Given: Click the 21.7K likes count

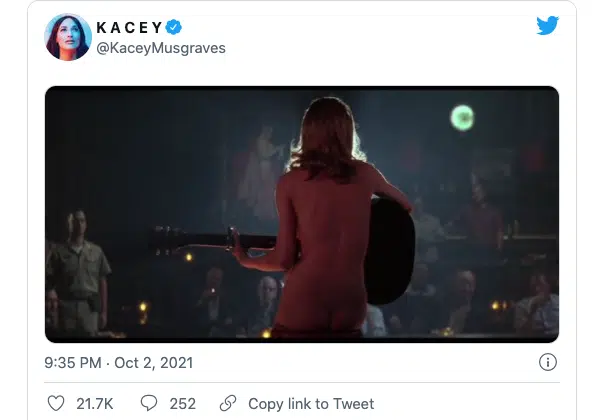Looking at the screenshot, I should (x=95, y=404).
